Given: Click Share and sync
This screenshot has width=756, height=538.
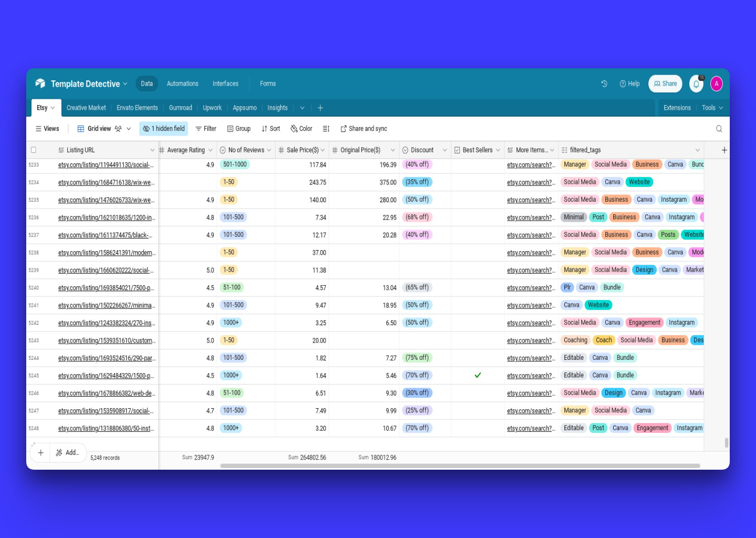Looking at the screenshot, I should click(x=364, y=129).
